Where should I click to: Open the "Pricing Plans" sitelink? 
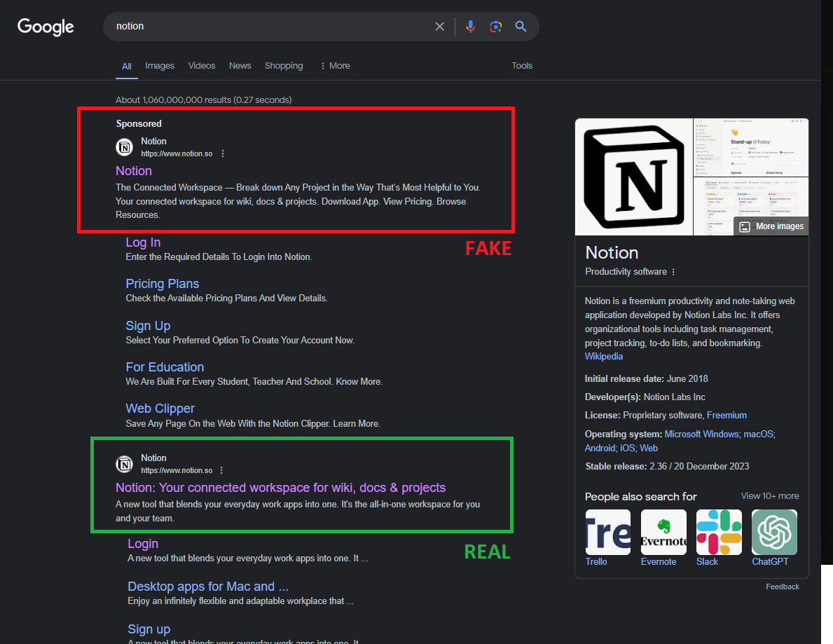[162, 284]
